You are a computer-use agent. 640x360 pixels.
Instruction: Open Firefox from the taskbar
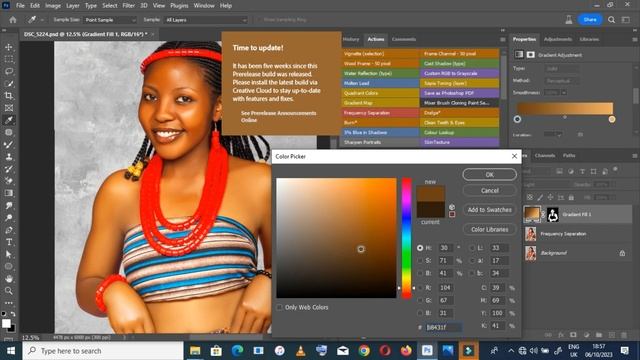coord(406,351)
